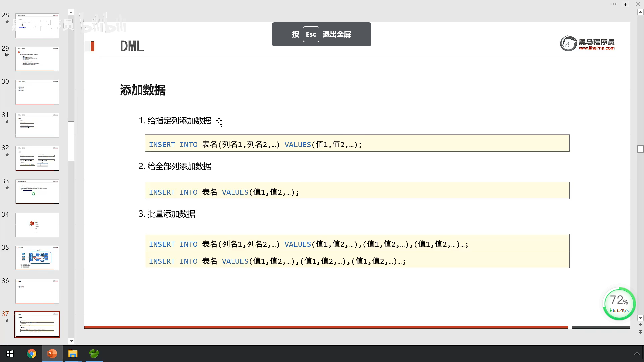644x362 pixels.
Task: Open slide 34 thumbnail
Action: tap(37, 225)
